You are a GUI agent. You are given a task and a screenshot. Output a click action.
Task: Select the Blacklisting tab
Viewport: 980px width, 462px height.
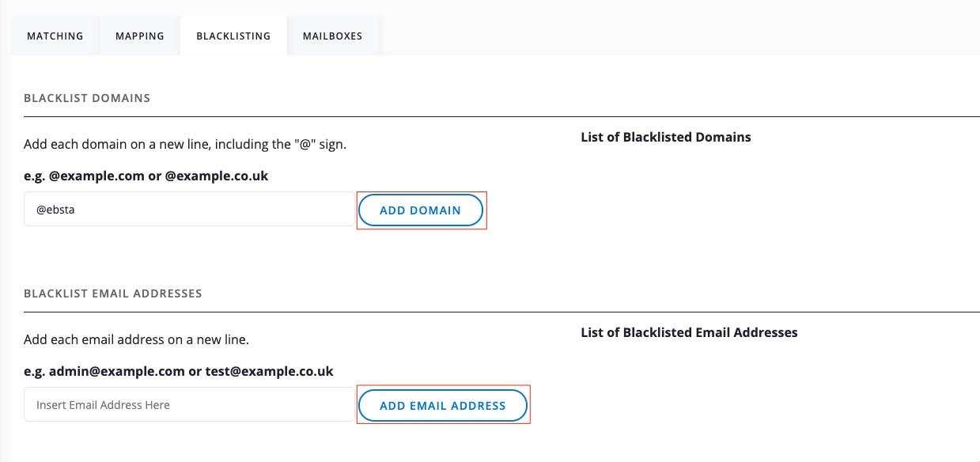pos(233,36)
